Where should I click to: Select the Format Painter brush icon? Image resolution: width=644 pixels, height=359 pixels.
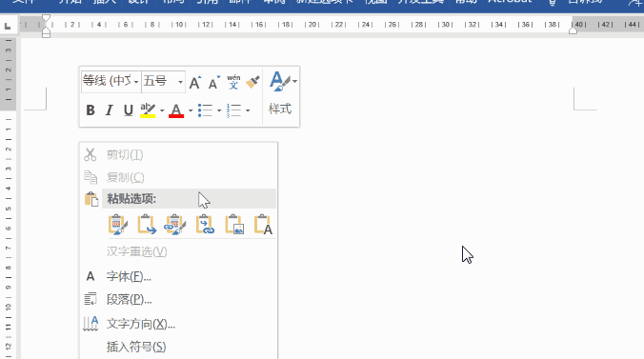point(252,82)
